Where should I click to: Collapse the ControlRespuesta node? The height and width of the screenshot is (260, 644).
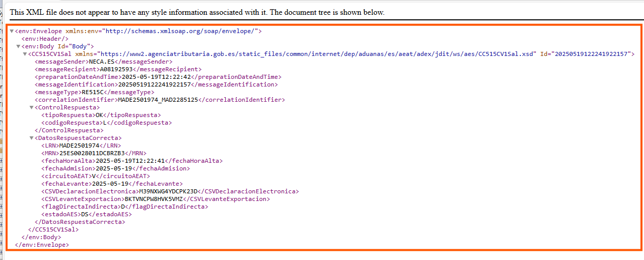32,108
